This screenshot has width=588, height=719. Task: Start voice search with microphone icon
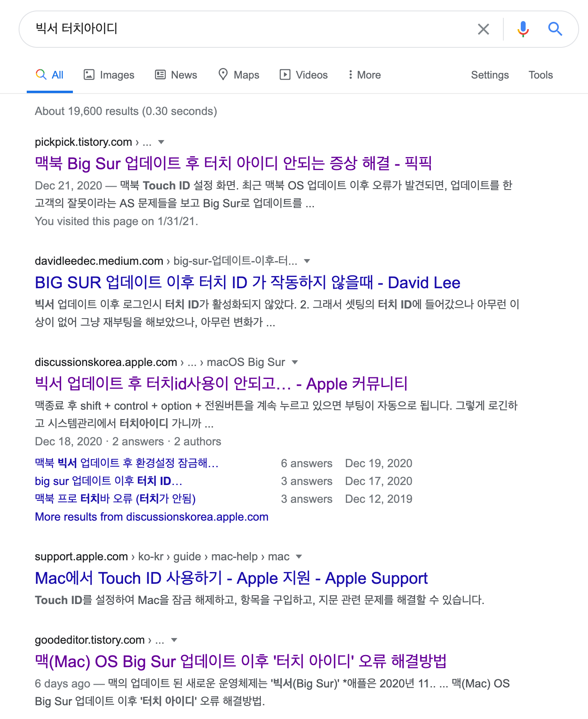523,29
